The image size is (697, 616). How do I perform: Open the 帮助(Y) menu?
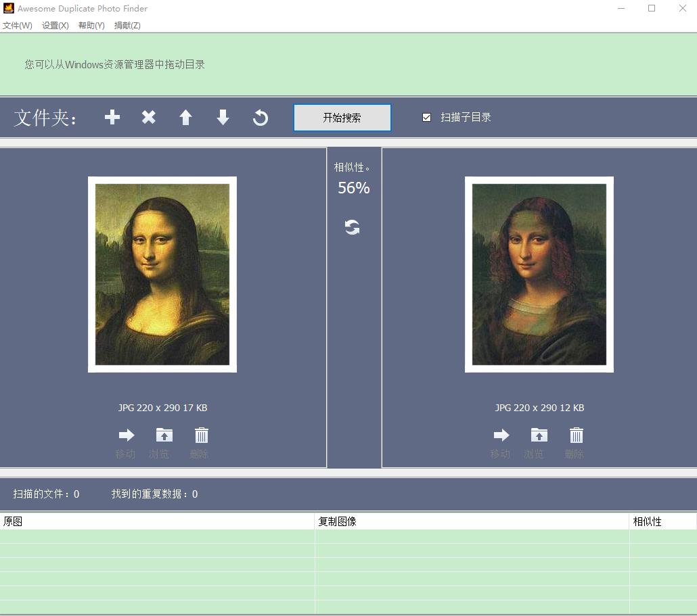[x=91, y=26]
